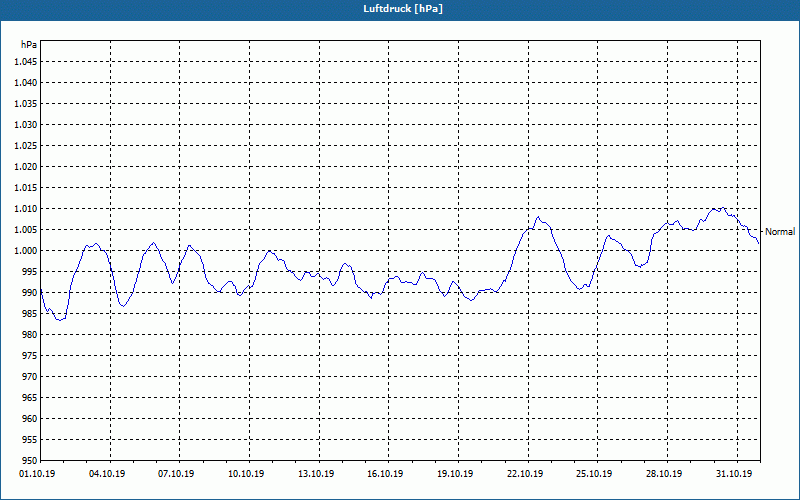Click the 1.030 y-axis value
Image resolution: width=800 pixels, height=500 pixels.
coord(27,124)
